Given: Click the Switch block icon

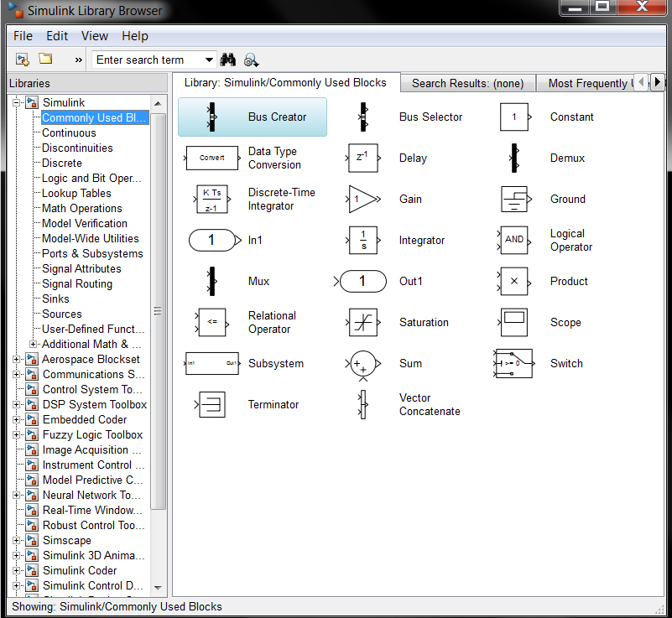Looking at the screenshot, I should click(x=514, y=364).
